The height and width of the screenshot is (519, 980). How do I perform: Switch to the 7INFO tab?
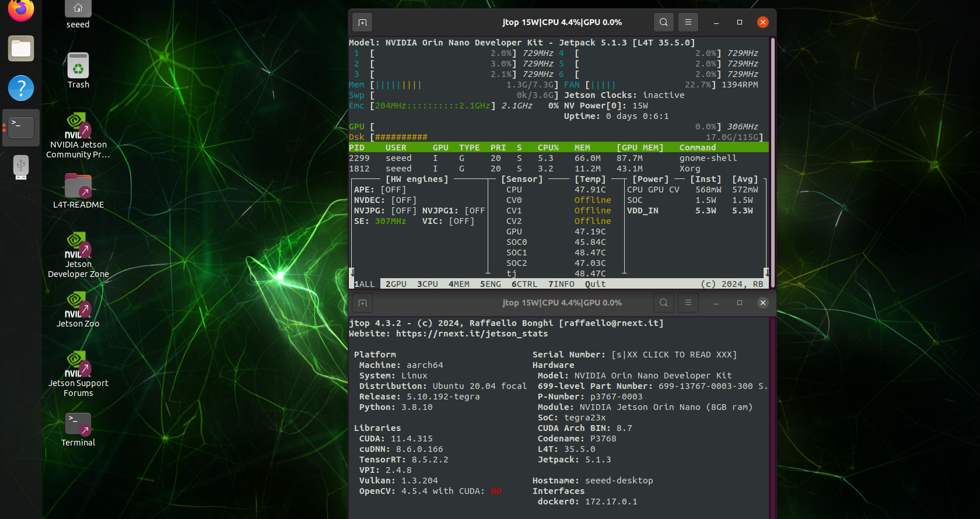[561, 284]
